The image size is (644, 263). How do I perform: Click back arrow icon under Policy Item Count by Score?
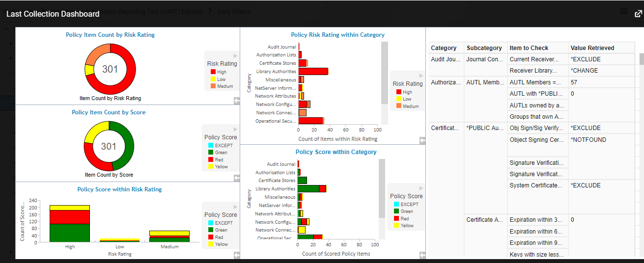[x=237, y=178]
